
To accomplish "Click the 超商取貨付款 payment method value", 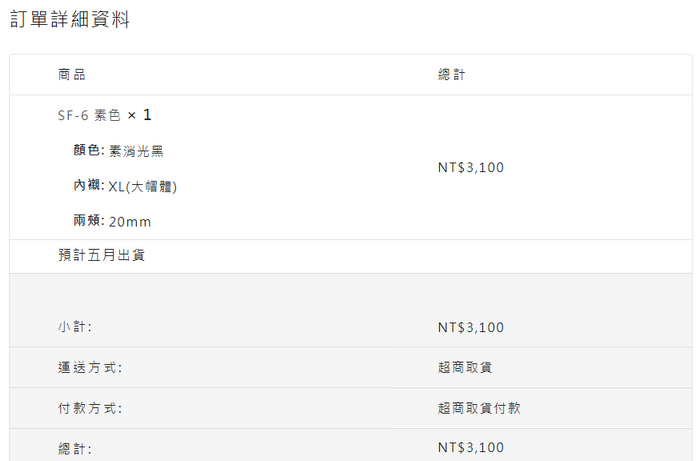I will coord(479,408).
